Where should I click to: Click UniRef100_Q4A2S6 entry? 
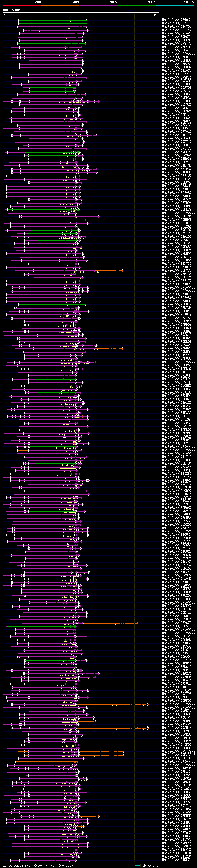tap(177, 674)
